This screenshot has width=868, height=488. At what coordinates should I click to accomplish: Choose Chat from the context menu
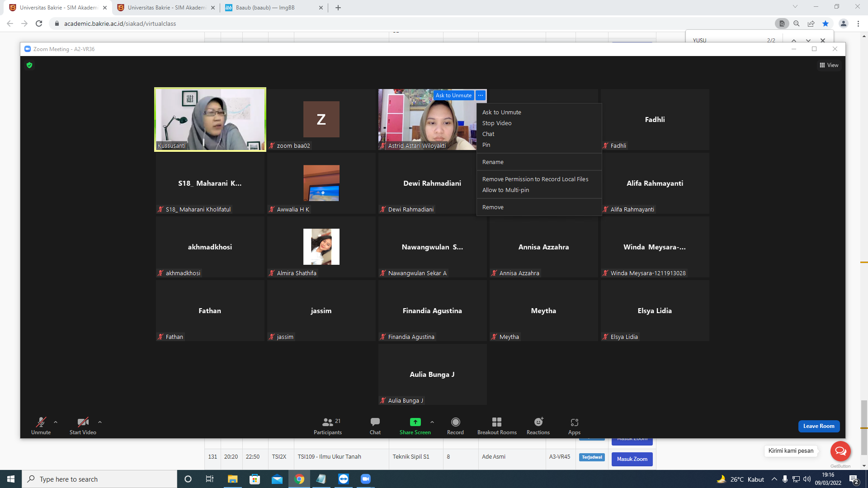click(x=539, y=134)
